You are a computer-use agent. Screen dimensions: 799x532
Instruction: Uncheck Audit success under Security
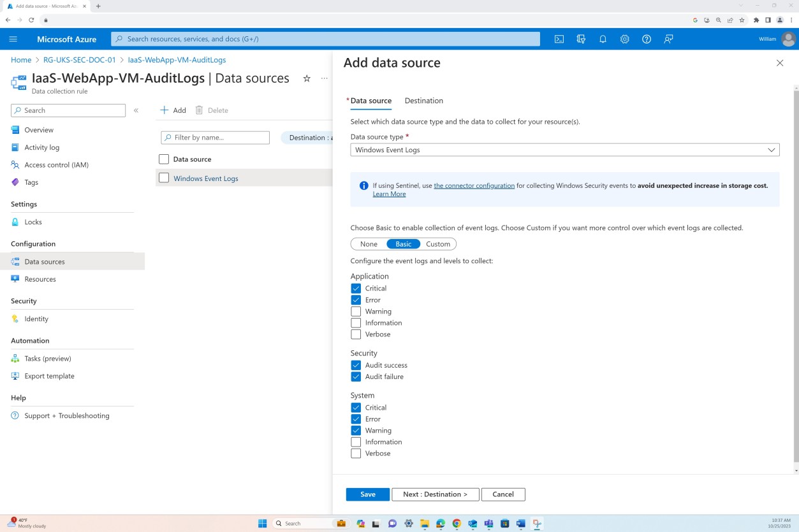coord(356,365)
